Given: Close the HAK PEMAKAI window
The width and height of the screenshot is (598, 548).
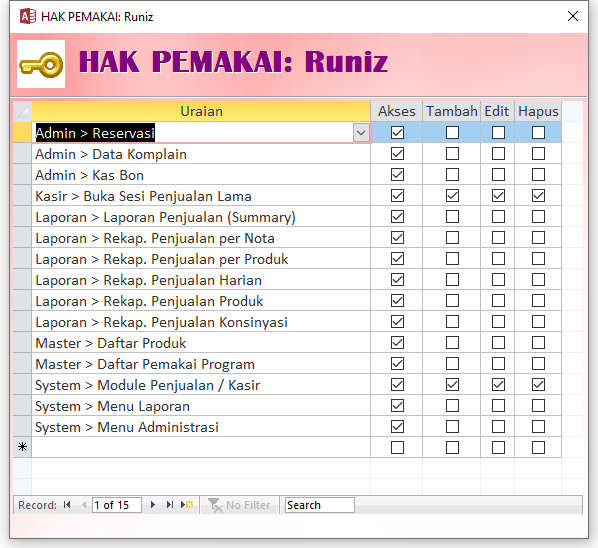Looking at the screenshot, I should click(573, 16).
